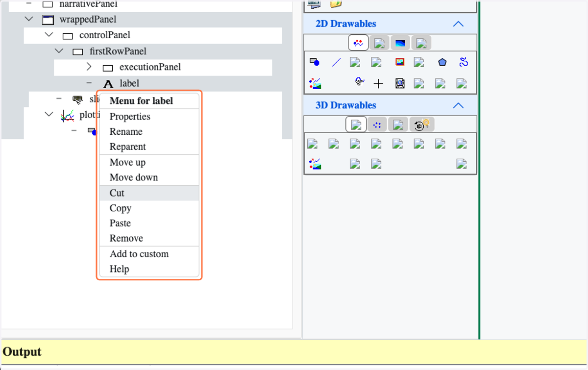The image size is (588, 370).
Task: Collapse the 3D Drawables section chevron
Action: click(x=458, y=105)
